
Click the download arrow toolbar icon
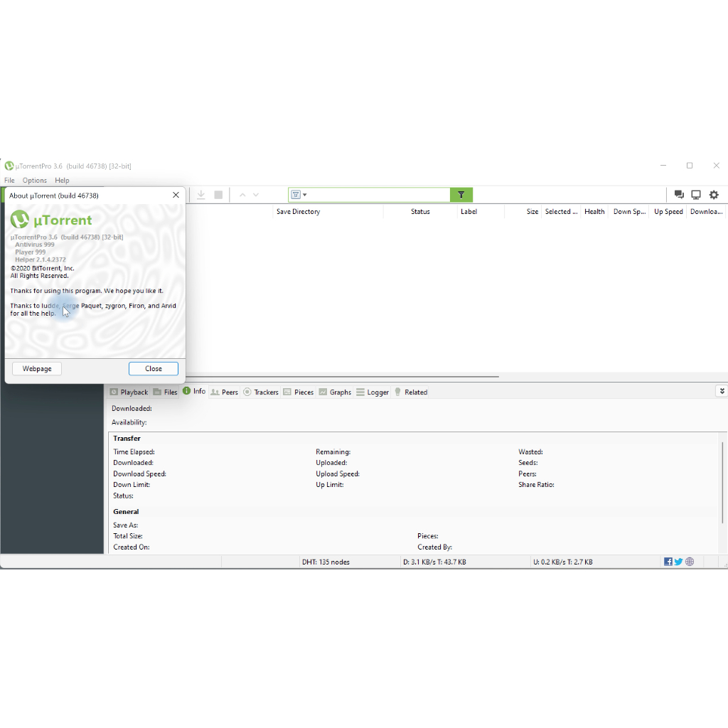point(201,195)
